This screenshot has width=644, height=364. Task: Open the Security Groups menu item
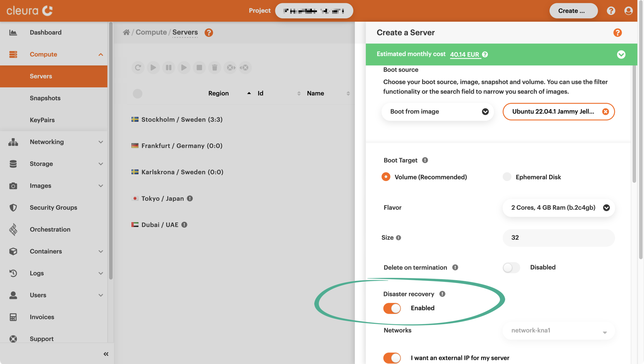[x=53, y=207]
